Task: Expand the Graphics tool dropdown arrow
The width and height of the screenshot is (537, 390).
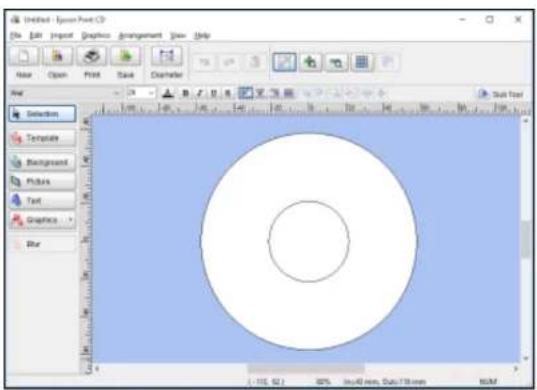Action: click(x=71, y=219)
